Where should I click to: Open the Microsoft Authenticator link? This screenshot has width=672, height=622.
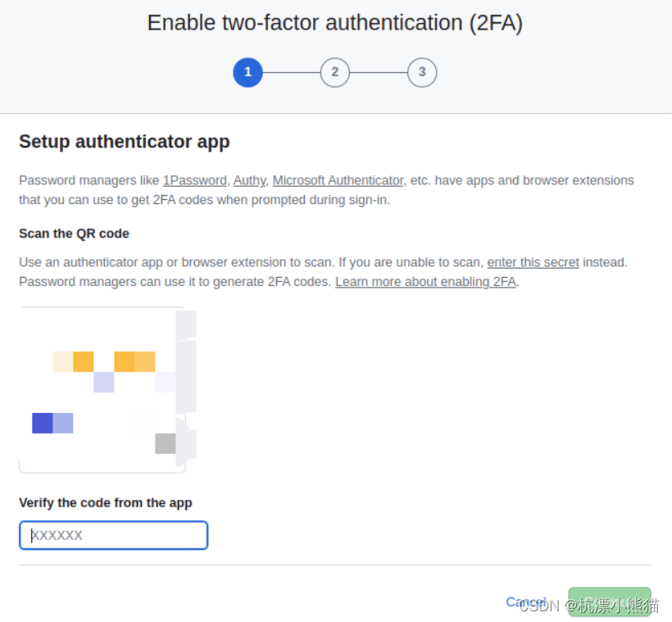(x=338, y=180)
